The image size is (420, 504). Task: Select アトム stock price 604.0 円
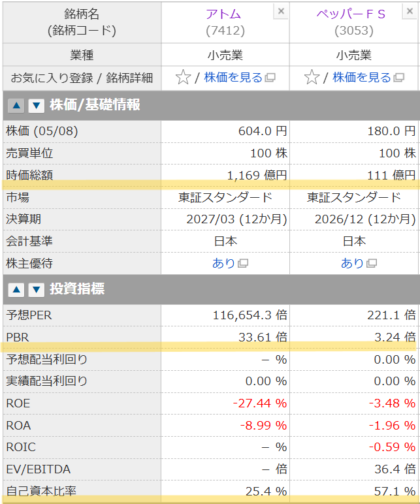263,131
